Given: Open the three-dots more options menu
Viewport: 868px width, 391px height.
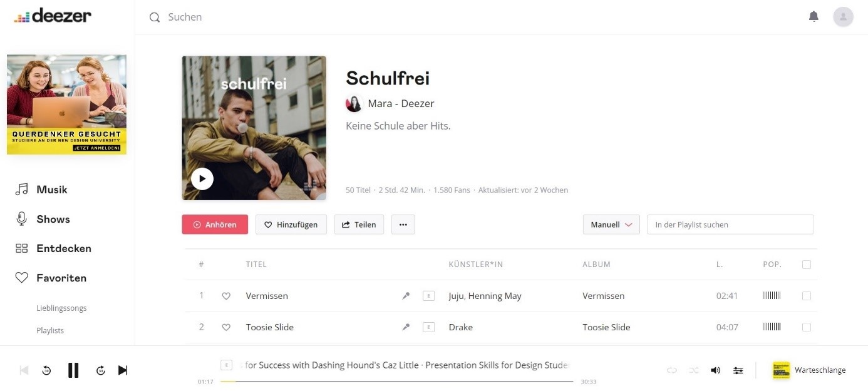Looking at the screenshot, I should tap(403, 225).
